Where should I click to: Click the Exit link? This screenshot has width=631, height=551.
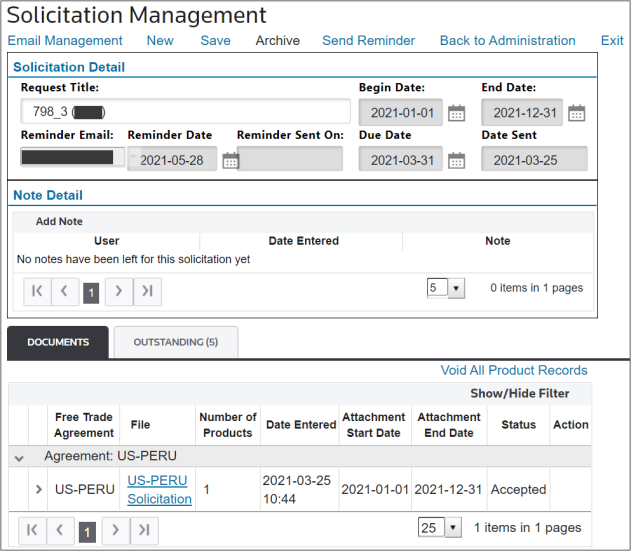point(612,41)
